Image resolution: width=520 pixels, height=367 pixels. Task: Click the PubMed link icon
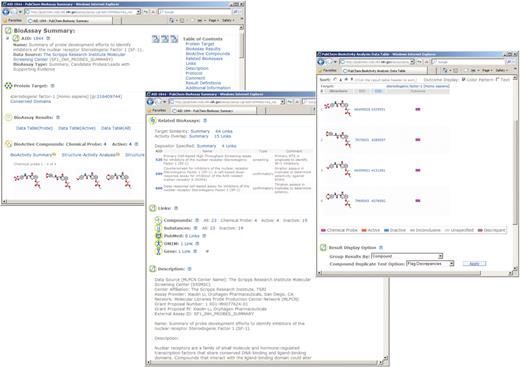[158, 236]
